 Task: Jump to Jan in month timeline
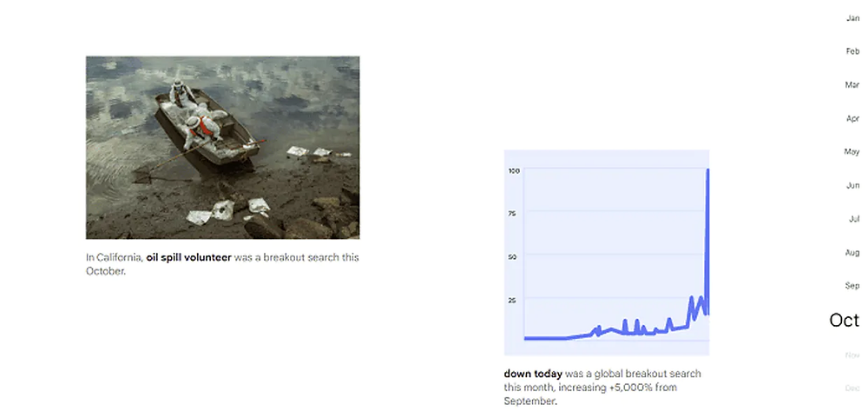click(x=852, y=18)
